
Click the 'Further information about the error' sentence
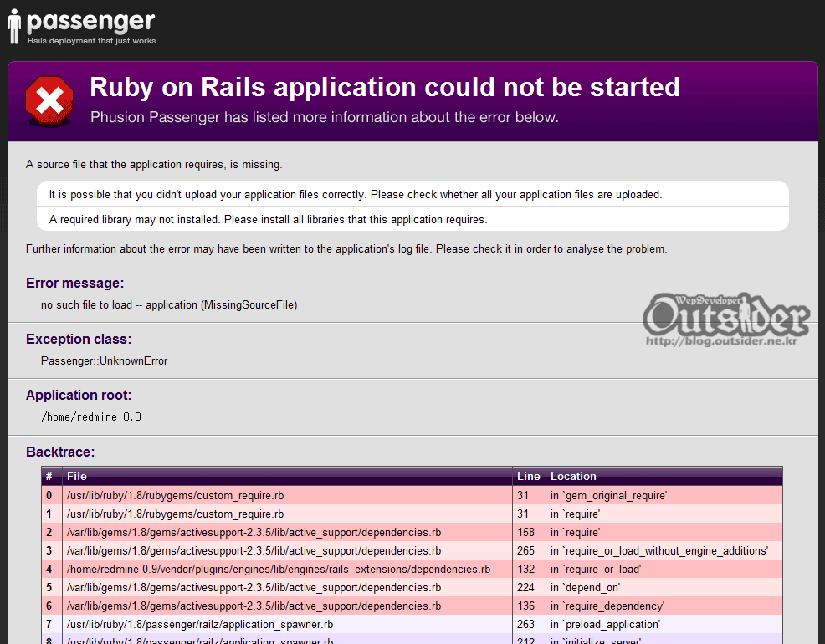[x=346, y=248]
